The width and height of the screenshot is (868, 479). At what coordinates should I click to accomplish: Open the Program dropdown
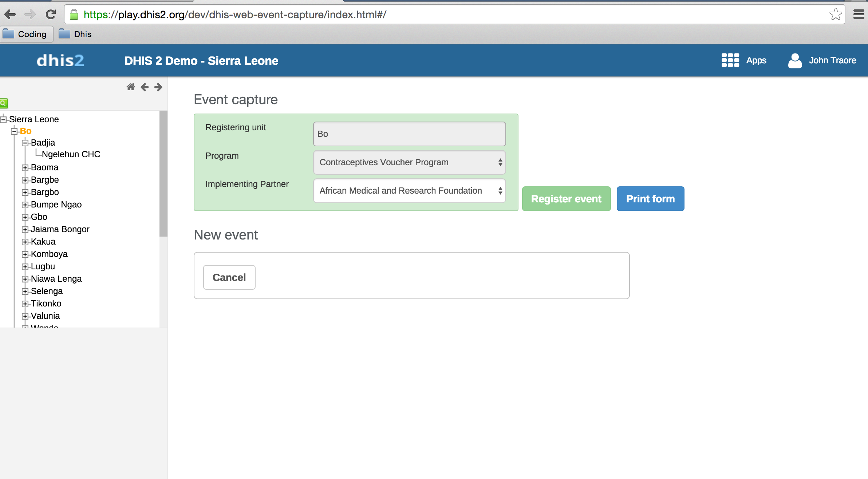pyautogui.click(x=409, y=162)
